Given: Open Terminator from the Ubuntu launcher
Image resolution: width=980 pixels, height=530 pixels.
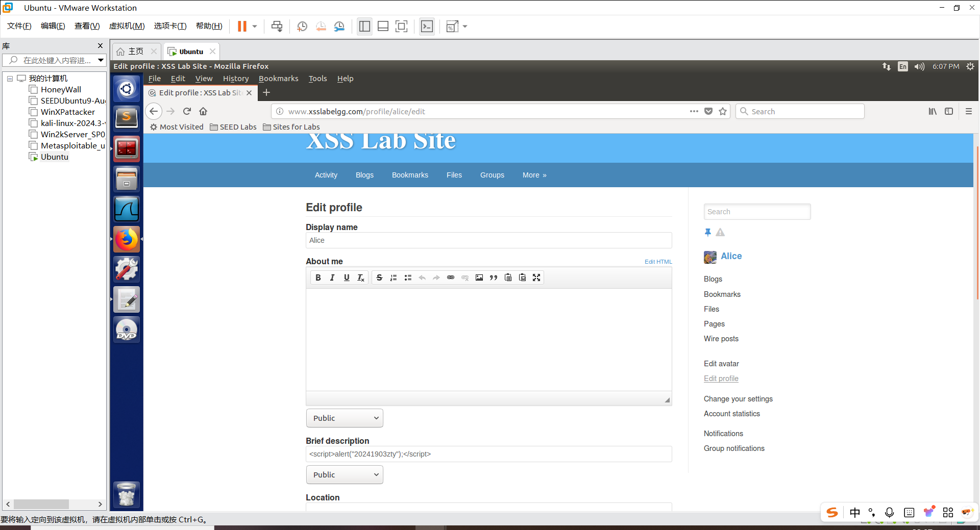Looking at the screenshot, I should 127,148.
